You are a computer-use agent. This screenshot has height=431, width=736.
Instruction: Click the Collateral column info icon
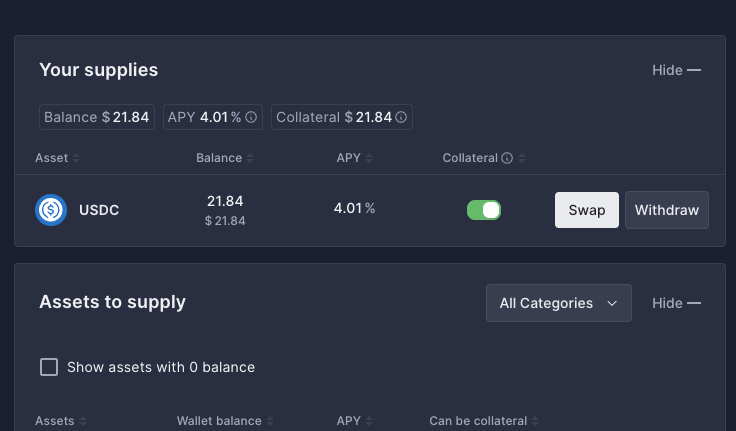pyautogui.click(x=507, y=158)
